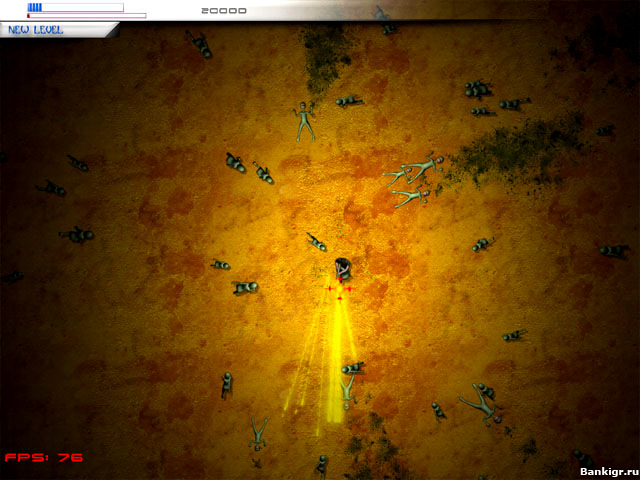Shoot the zombie at the far right edge
This screenshot has width=640, height=480.
click(613, 250)
